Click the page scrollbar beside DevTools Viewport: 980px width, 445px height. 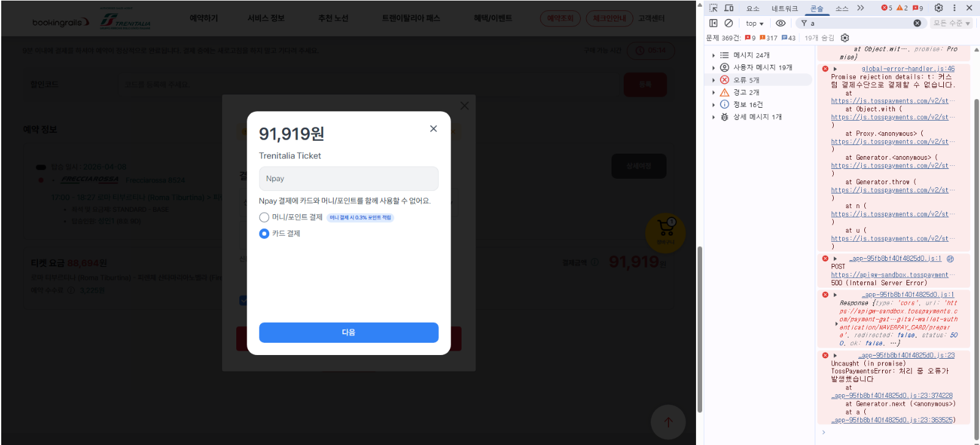point(700,328)
